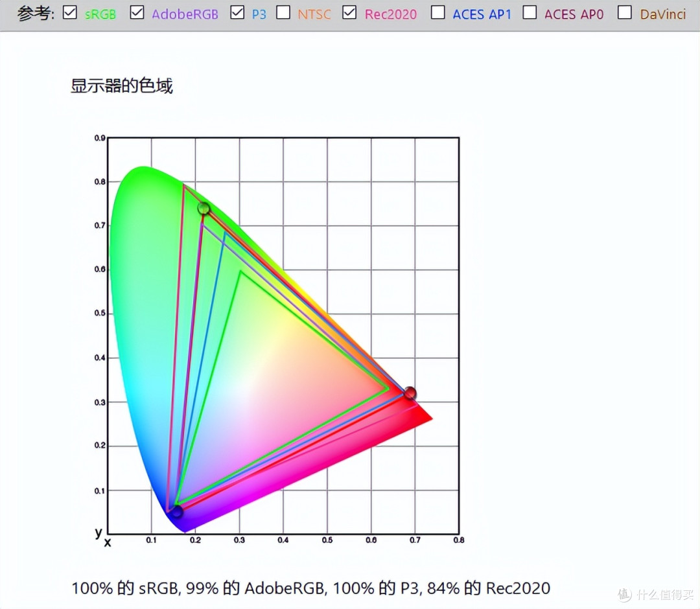Click the sRGB label text
The image size is (700, 609).
point(100,14)
